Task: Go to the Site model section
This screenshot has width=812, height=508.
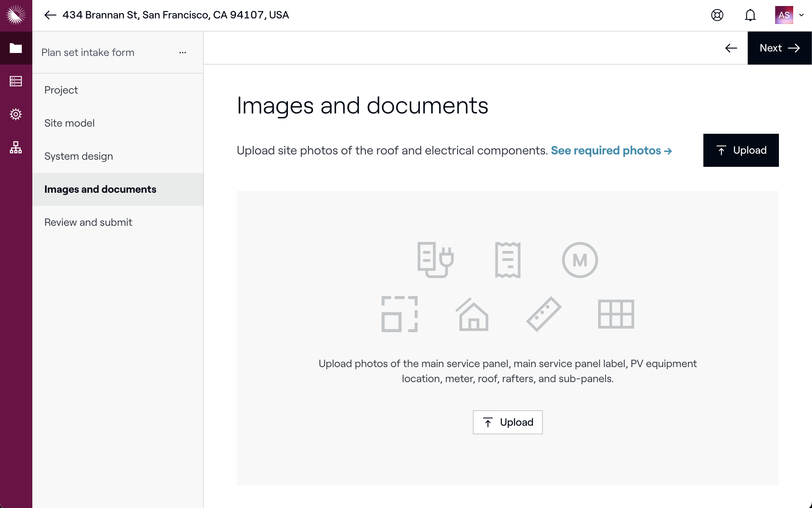Action: 70,123
